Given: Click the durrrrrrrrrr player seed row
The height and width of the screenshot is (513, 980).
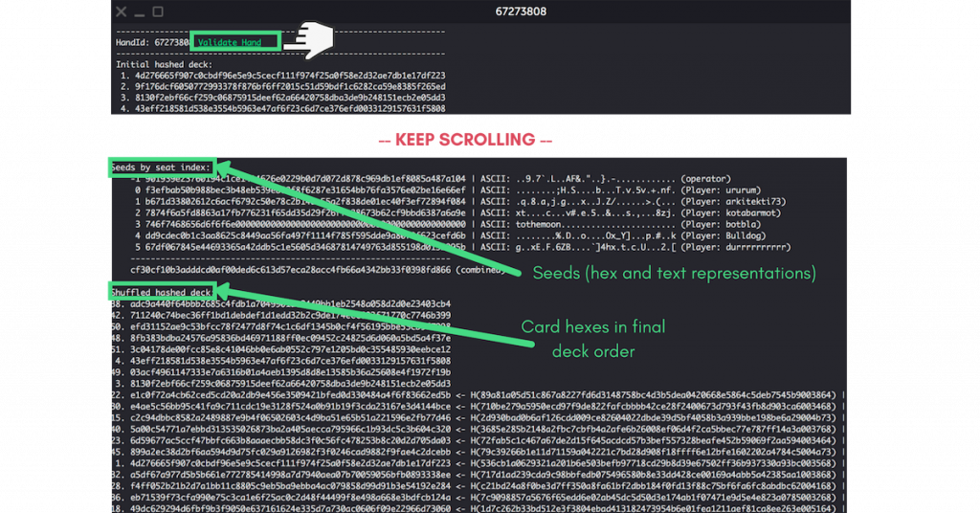Looking at the screenshot, I should [x=462, y=248].
